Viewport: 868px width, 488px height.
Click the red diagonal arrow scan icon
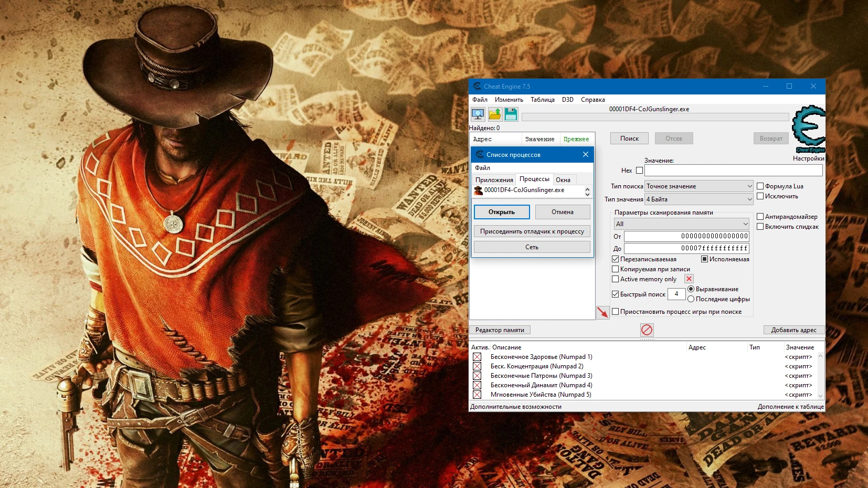coord(602,312)
